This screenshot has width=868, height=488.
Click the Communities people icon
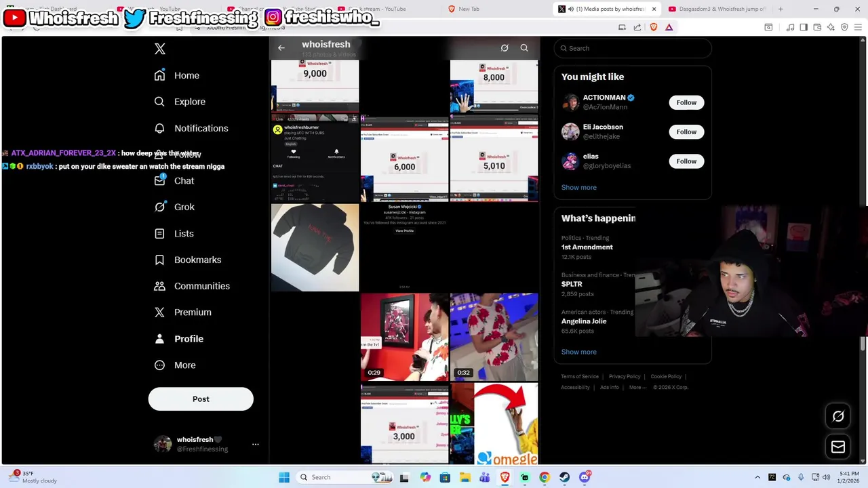pyautogui.click(x=159, y=286)
